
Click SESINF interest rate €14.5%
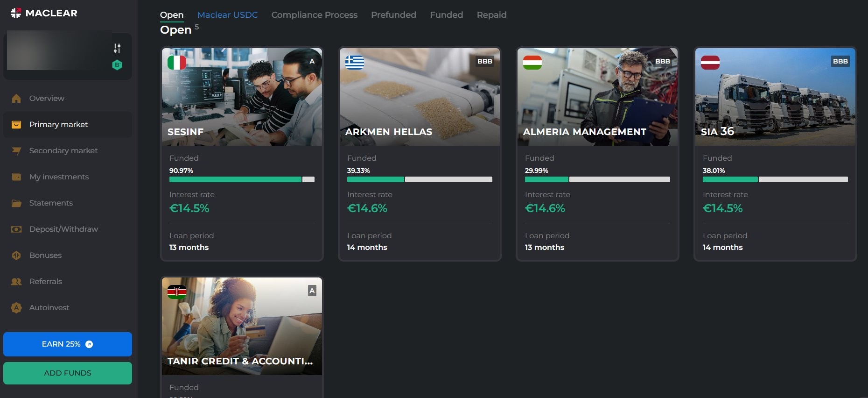(189, 208)
